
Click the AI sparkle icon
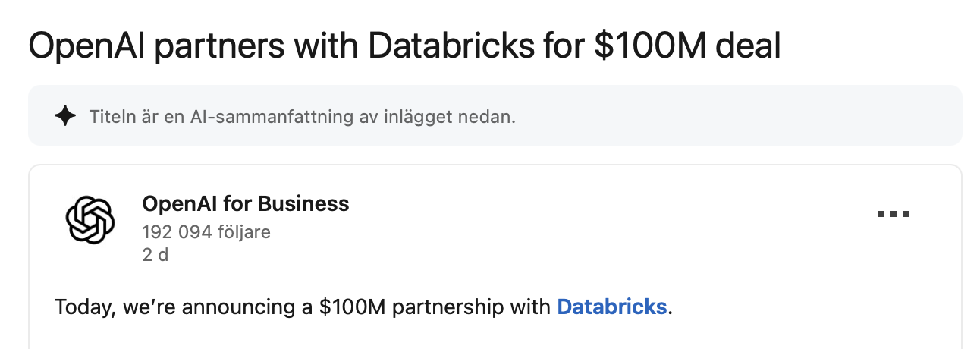66,116
